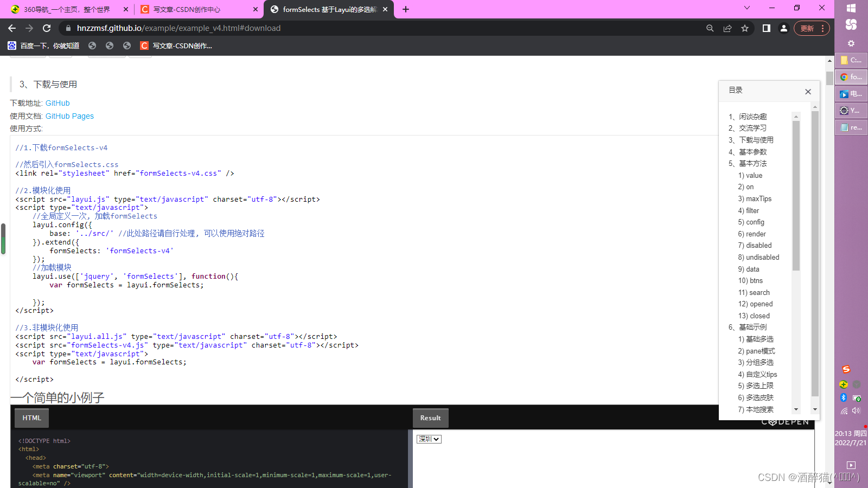Open the Sogou input method tray icon
The width and height of the screenshot is (868, 488).
846,369
